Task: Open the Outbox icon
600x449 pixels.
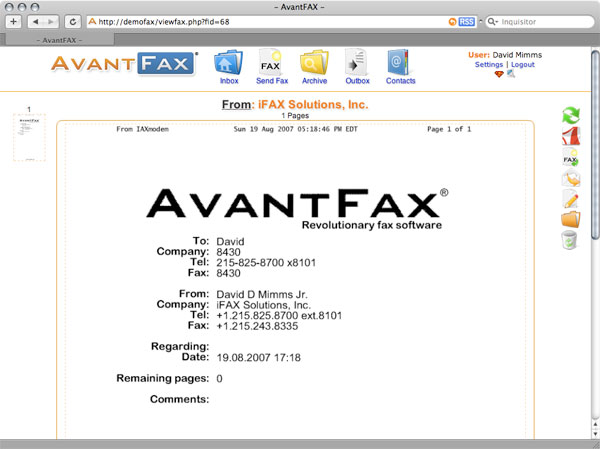Action: (x=357, y=62)
